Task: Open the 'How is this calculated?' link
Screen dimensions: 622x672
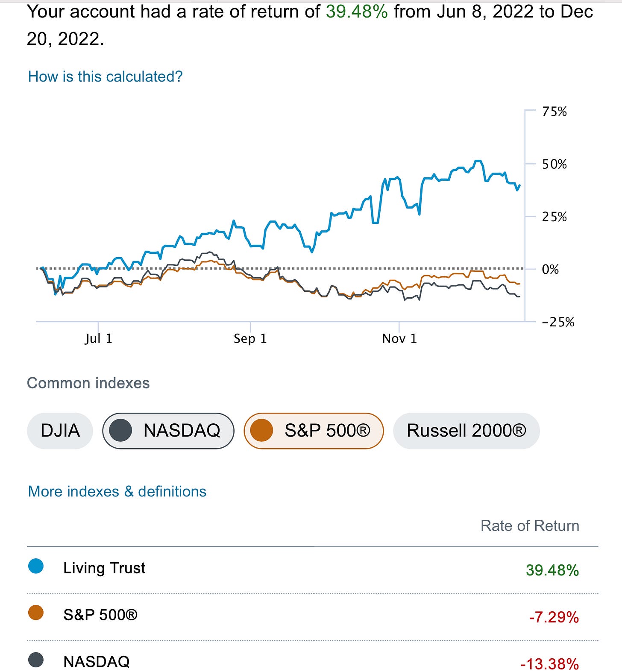Action: [105, 76]
